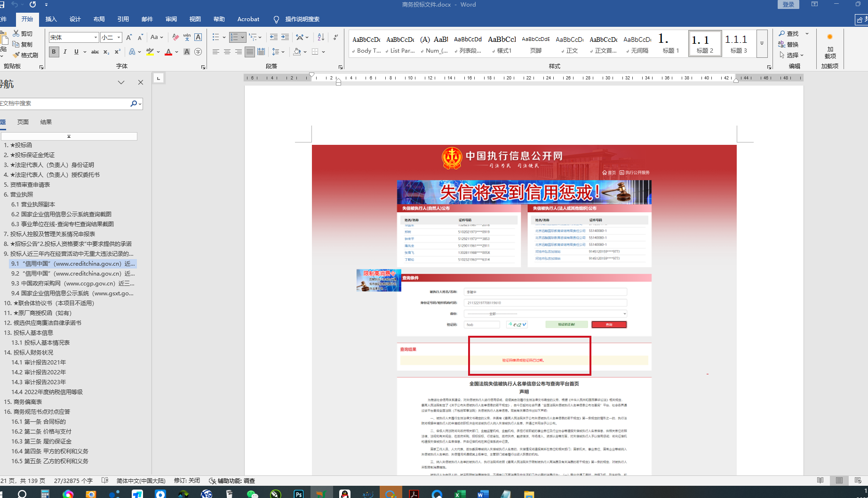
Task: Apply superscript formatting
Action: [x=118, y=52]
